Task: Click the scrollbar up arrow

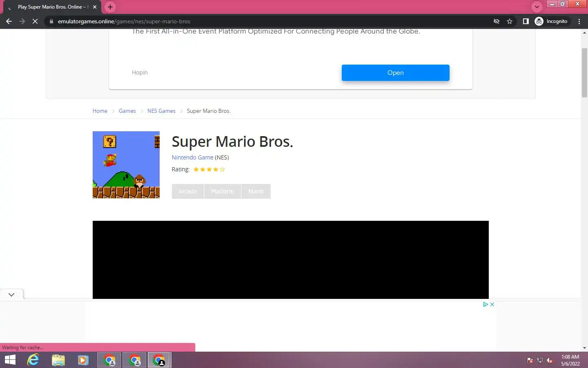Action: click(x=584, y=32)
